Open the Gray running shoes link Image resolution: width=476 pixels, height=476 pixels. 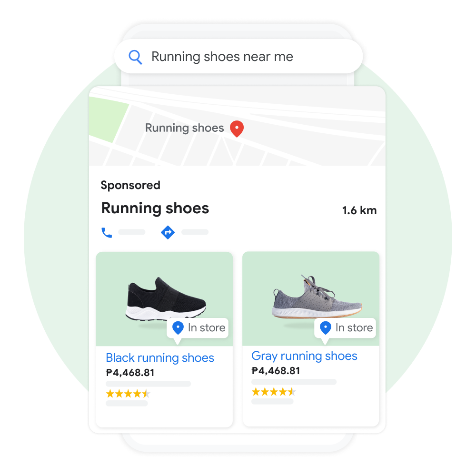pos(305,356)
